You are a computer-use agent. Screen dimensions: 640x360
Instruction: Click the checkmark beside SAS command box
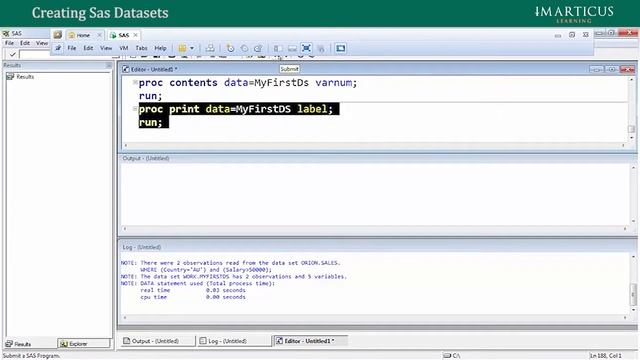(x=13, y=54)
